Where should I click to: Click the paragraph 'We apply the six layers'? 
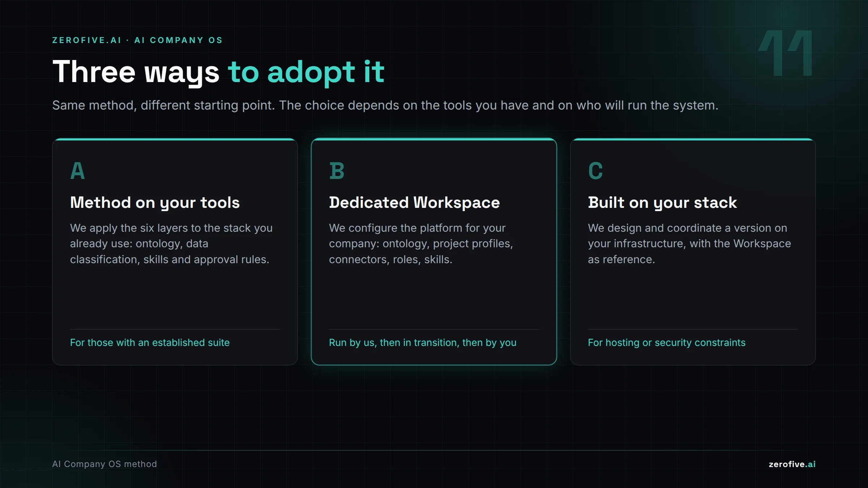tap(171, 244)
